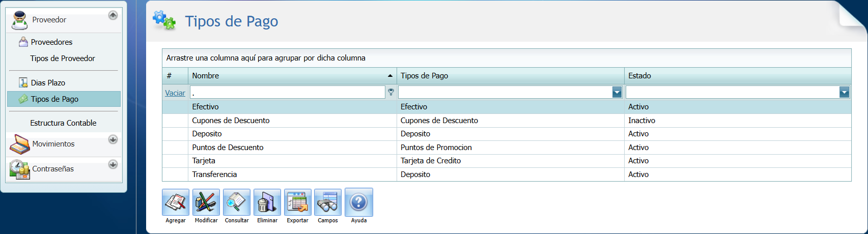Open Tipos de Proveedor in the sidebar
Screen dimensions: 868x234
click(x=63, y=58)
